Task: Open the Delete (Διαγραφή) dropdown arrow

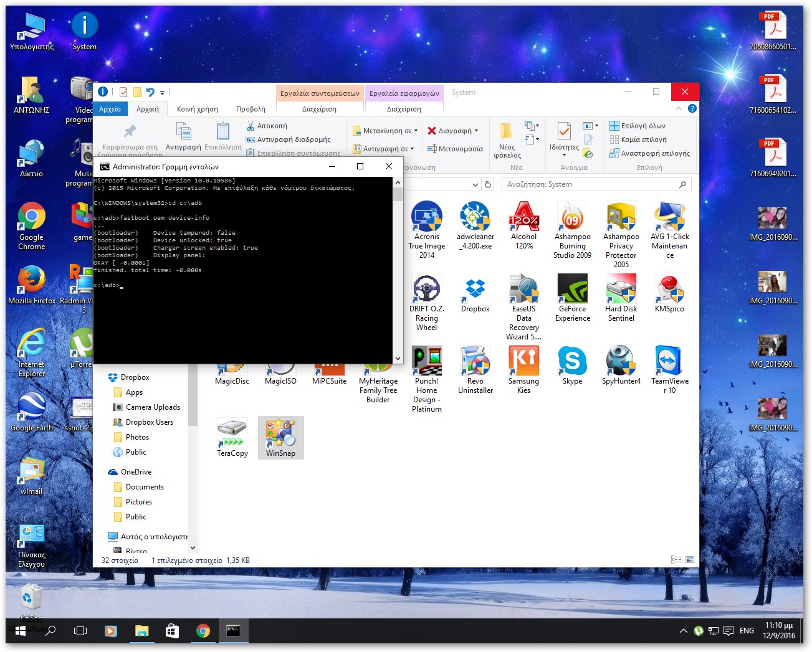Action: coord(476,131)
